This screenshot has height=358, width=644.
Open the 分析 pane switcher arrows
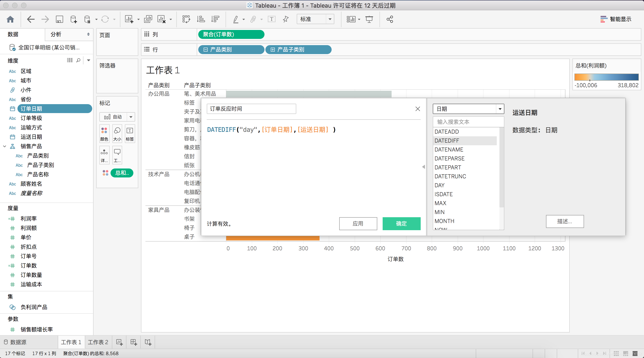pyautogui.click(x=88, y=34)
